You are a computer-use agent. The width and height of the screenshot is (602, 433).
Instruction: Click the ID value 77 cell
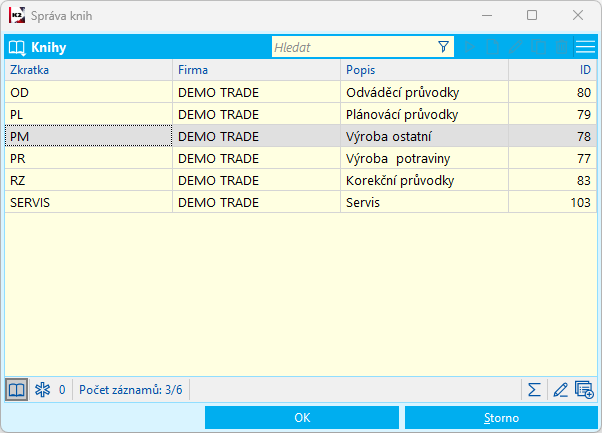tap(552, 158)
